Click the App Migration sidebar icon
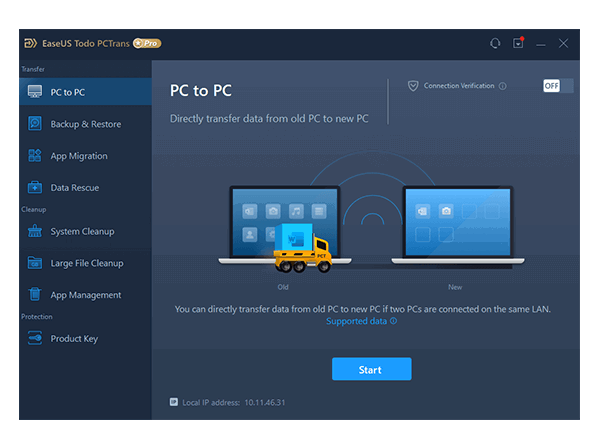The height and width of the screenshot is (430, 600). (x=35, y=155)
